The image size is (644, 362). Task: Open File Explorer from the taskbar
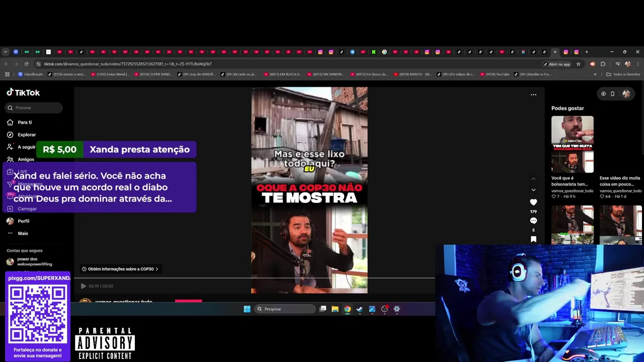point(335,309)
